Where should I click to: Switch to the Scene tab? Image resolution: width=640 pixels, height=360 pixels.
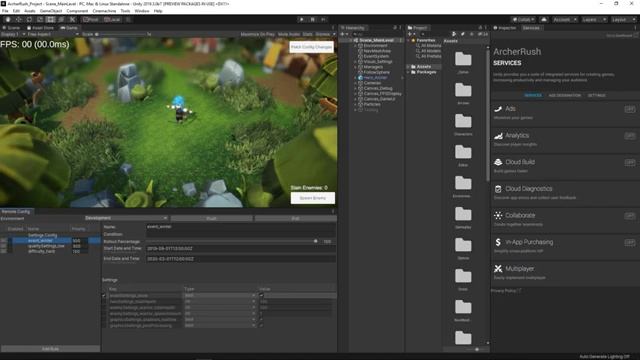[11, 28]
